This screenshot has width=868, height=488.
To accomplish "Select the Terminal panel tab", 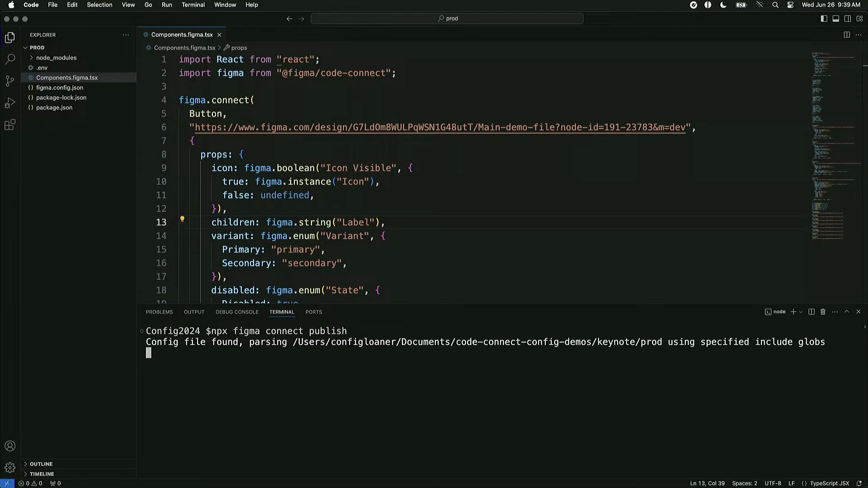I will (x=282, y=312).
